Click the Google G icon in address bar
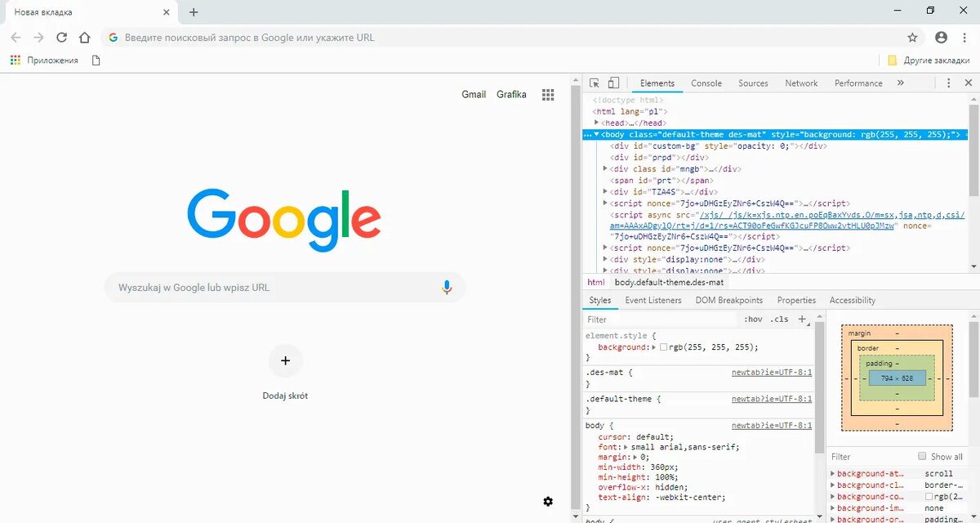Viewport: 980px width, 523px height. point(114,38)
